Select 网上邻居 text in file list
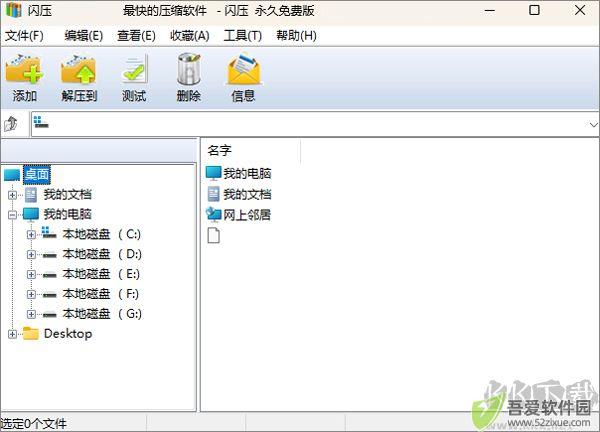 pyautogui.click(x=247, y=215)
